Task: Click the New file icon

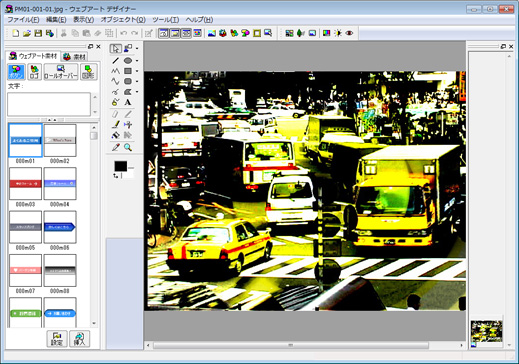Action: tap(15, 33)
